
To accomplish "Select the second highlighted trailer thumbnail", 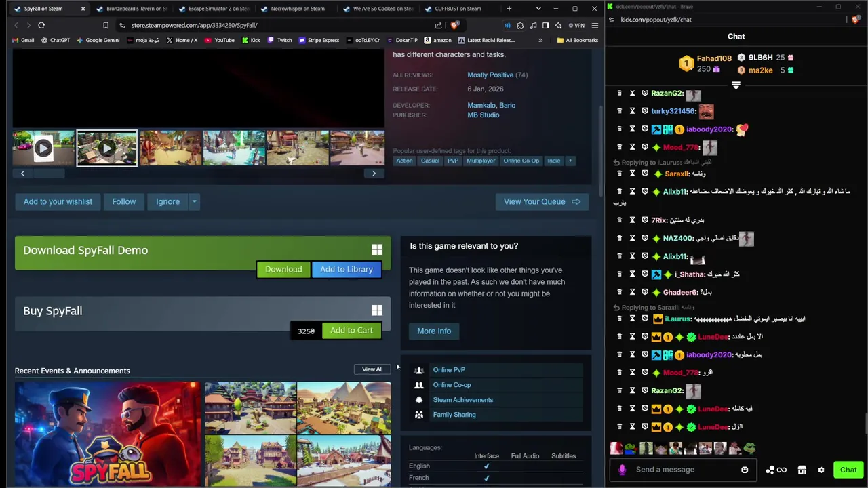I will [106, 148].
